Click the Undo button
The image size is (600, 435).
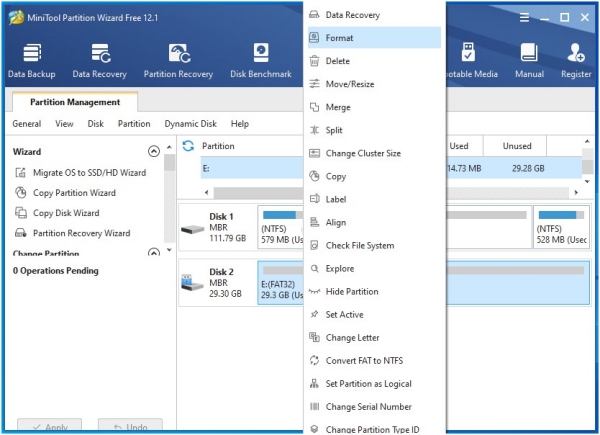[130, 426]
